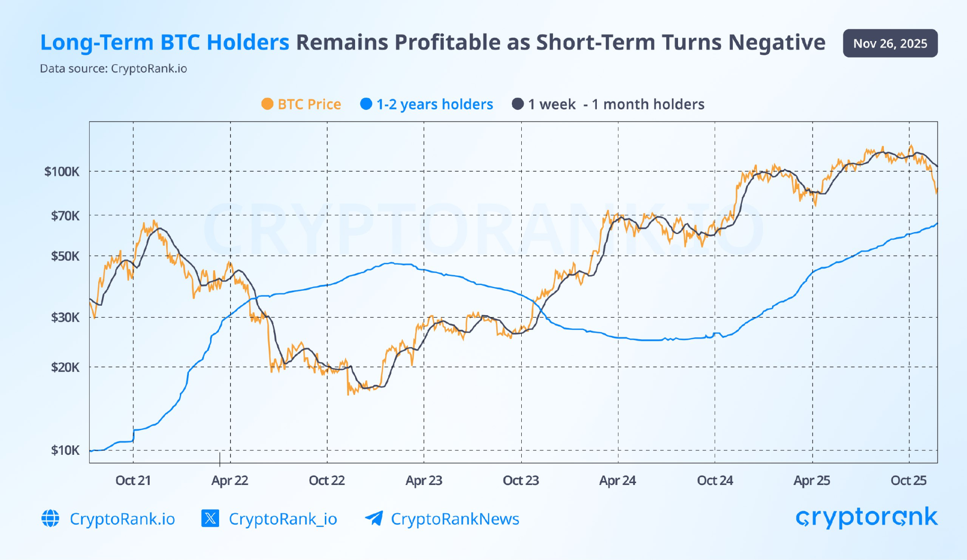Click the Nov 26, 2025 date badge
The width and height of the screenshot is (967, 560).
(x=890, y=43)
